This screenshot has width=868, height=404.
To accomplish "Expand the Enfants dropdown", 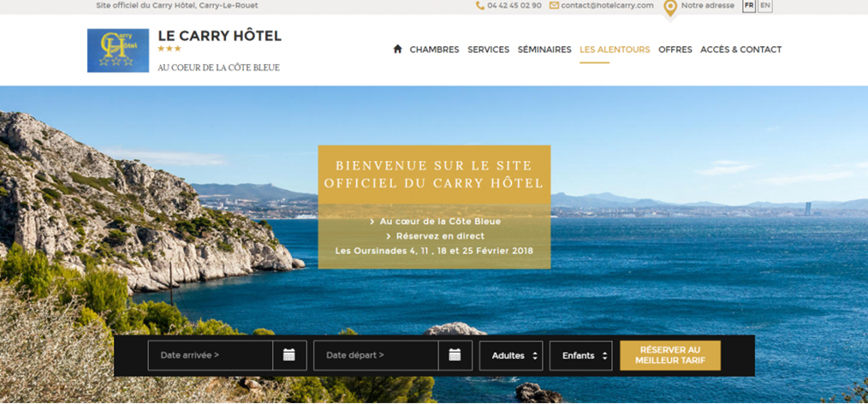I will click(x=580, y=356).
